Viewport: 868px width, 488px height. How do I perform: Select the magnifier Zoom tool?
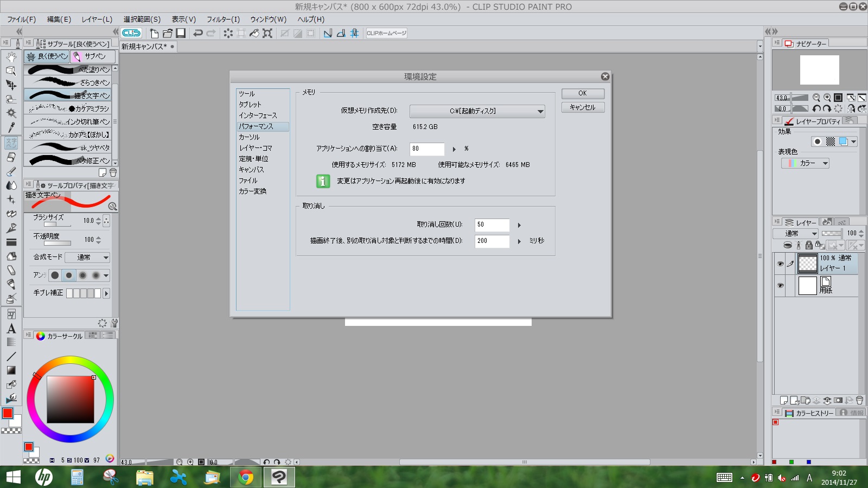click(11, 70)
